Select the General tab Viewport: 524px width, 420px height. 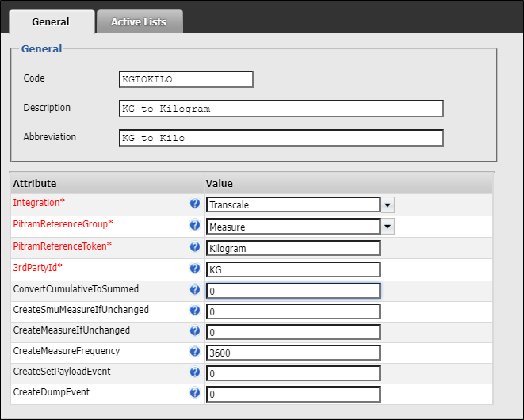(x=50, y=21)
